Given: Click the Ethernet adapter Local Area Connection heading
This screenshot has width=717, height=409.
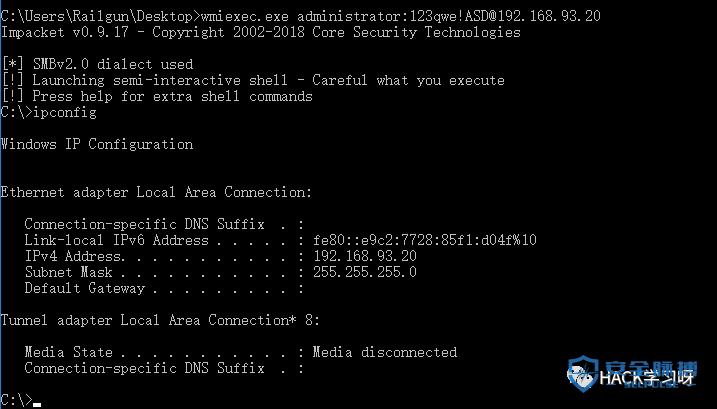Looking at the screenshot, I should [156, 193].
